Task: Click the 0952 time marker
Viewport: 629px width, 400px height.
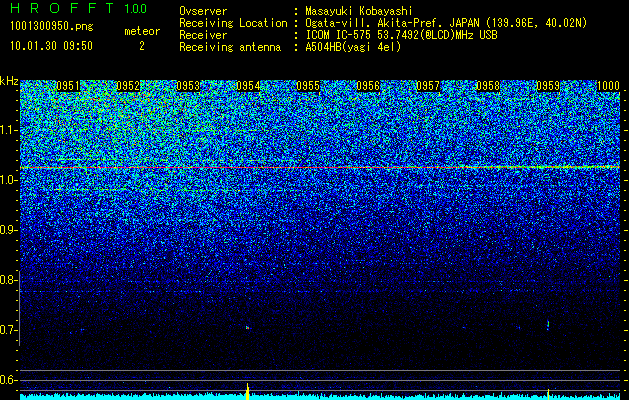Action: click(128, 86)
